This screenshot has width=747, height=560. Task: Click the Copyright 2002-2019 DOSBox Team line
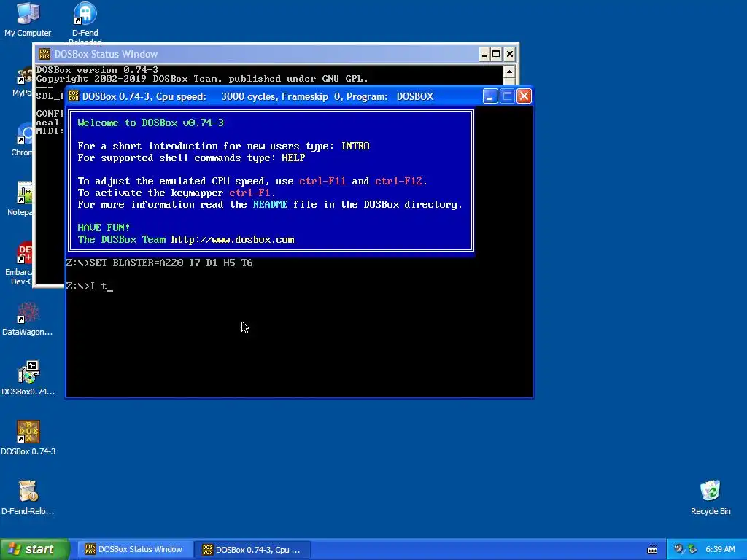[202, 79]
